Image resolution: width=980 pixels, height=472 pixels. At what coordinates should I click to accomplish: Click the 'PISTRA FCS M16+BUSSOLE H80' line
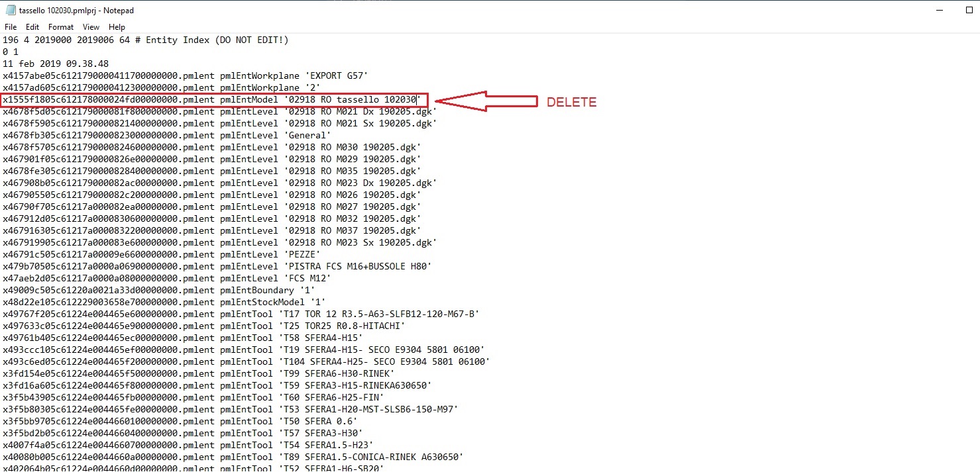[265, 266]
